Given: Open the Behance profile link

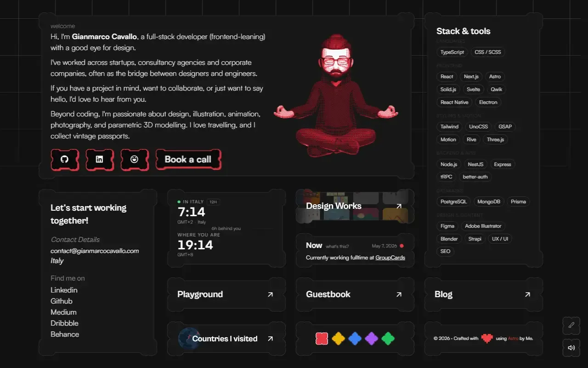Looking at the screenshot, I should pyautogui.click(x=65, y=334).
